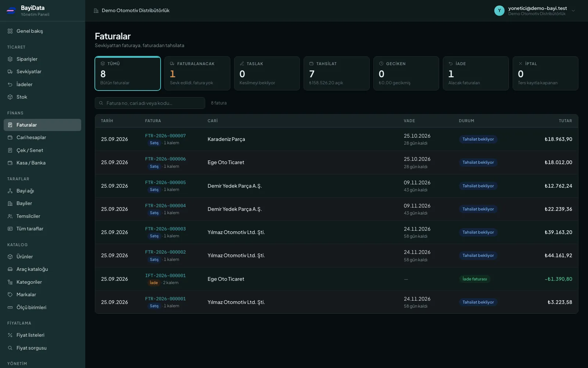This screenshot has width=588, height=368.
Task: Select the Faturalanacak filter card
Action: coord(197,73)
